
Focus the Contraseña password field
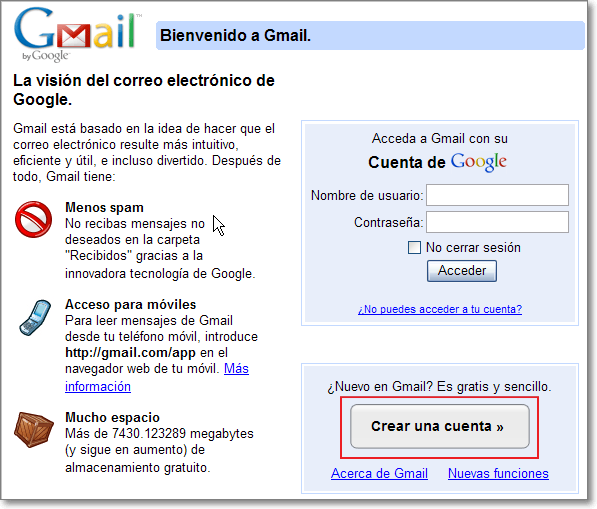[497, 222]
